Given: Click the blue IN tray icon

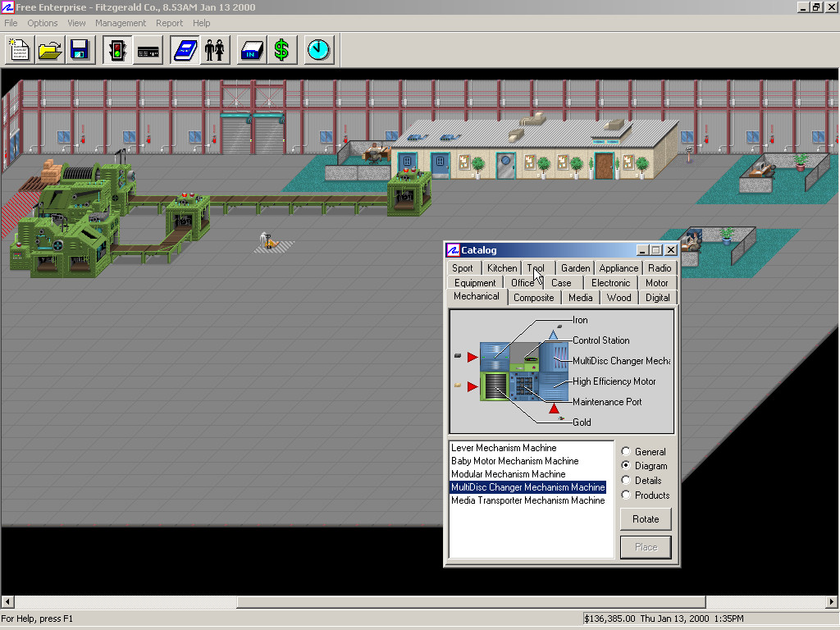Looking at the screenshot, I should click(251, 51).
